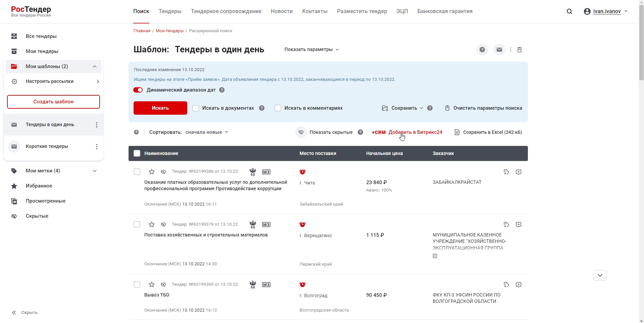
Task: Export results with the Excel icon
Action: point(457,132)
